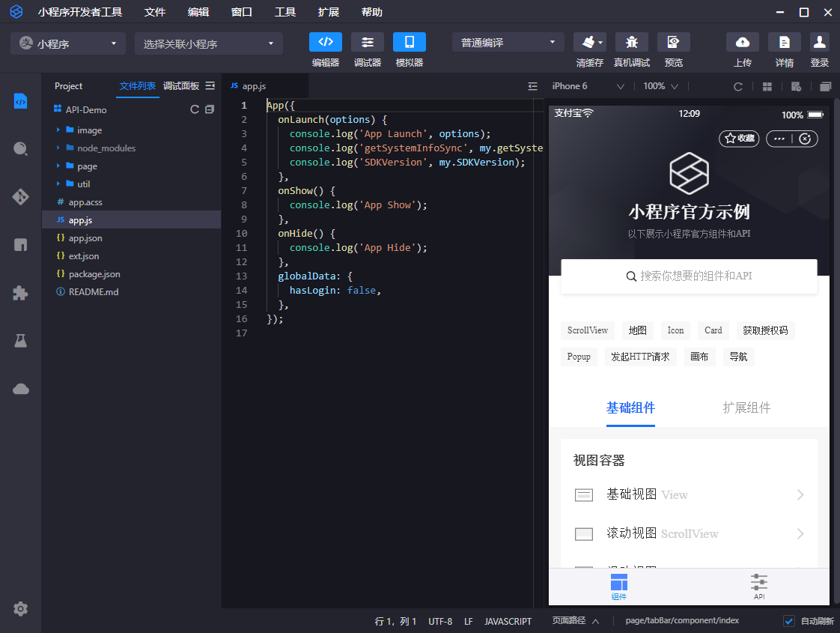The height and width of the screenshot is (633, 840).
Task: Click the component search field in simulator
Action: coord(689,276)
